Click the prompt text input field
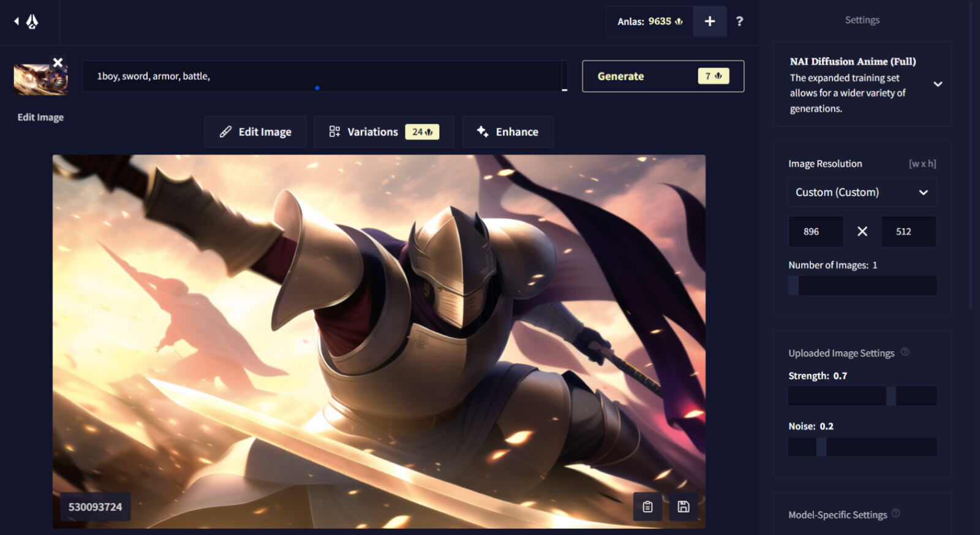This screenshot has width=980, height=535. point(322,77)
